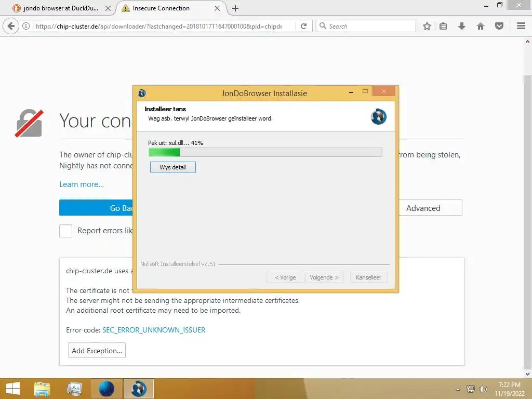Click the JonDoBrowser globe logo in header
The image size is (532, 399).
coord(379,116)
